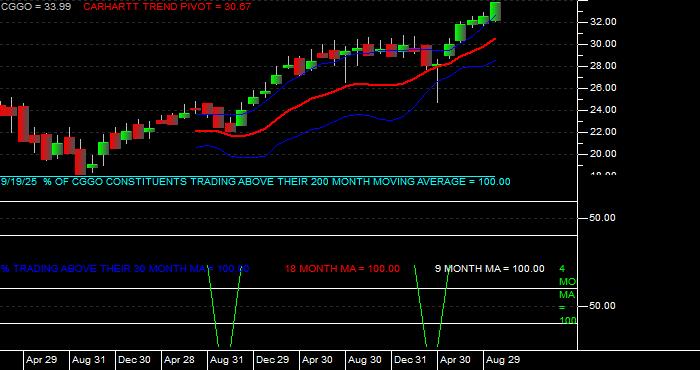Click the "Apr 29" date label
This screenshot has height=370, width=700.
pyautogui.click(x=42, y=360)
